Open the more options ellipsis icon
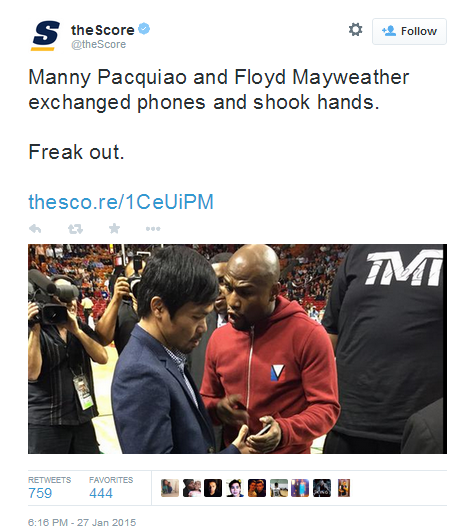The image size is (474, 532). point(153,229)
